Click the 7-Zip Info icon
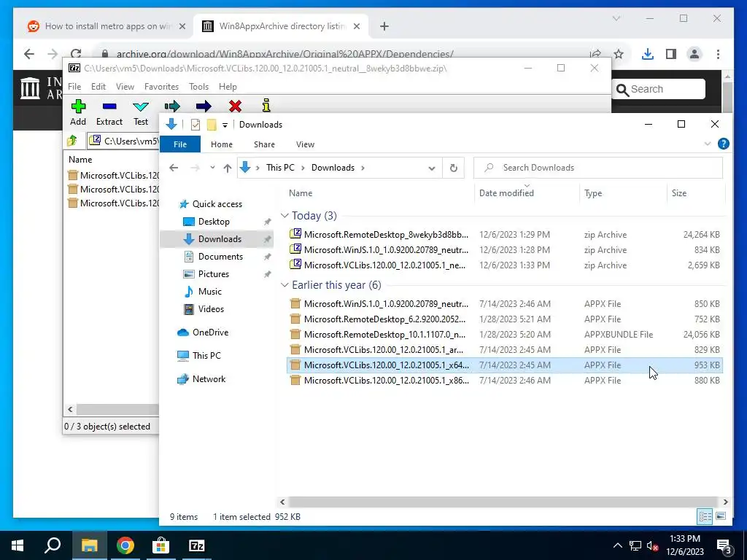Image resolution: width=747 pixels, height=560 pixels. point(266,105)
